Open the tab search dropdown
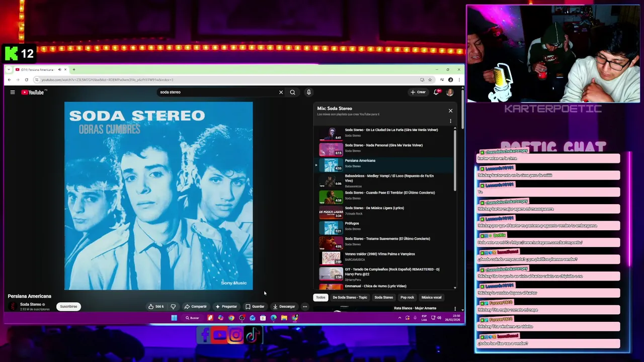 [9, 69]
